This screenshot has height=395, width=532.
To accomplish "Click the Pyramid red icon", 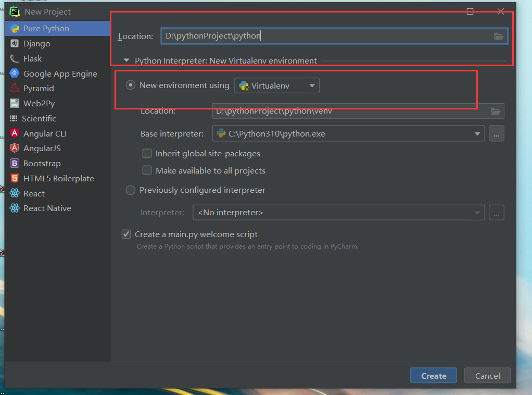I will point(15,88).
